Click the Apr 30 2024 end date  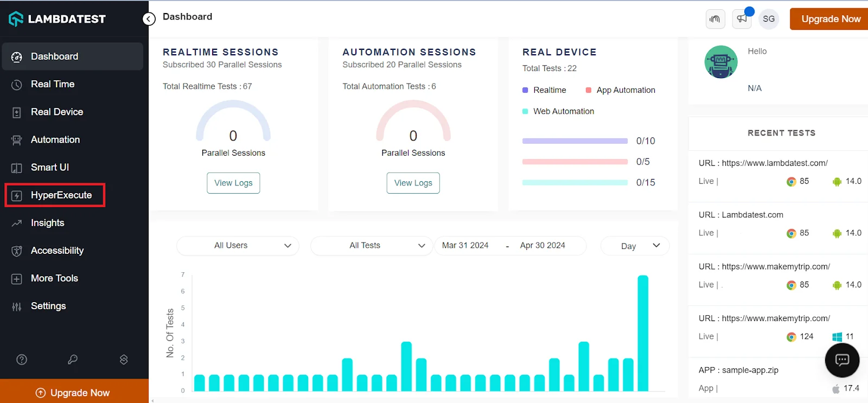click(542, 246)
